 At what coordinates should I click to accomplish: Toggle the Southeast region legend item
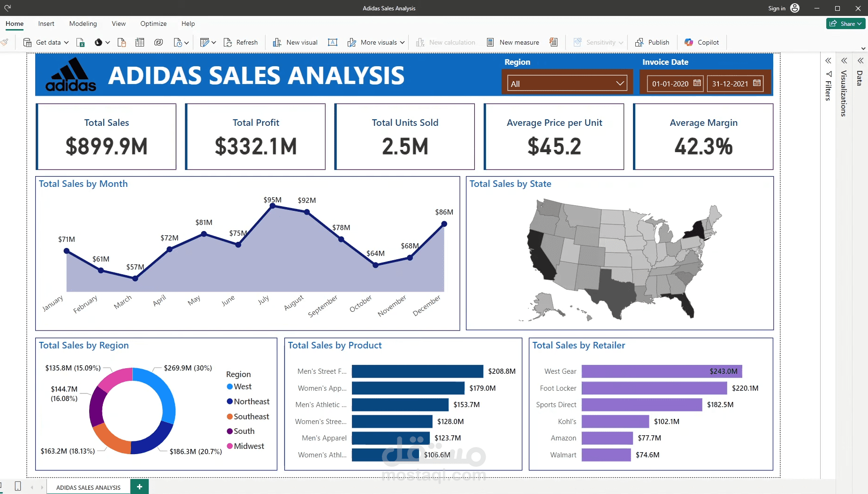coord(248,417)
